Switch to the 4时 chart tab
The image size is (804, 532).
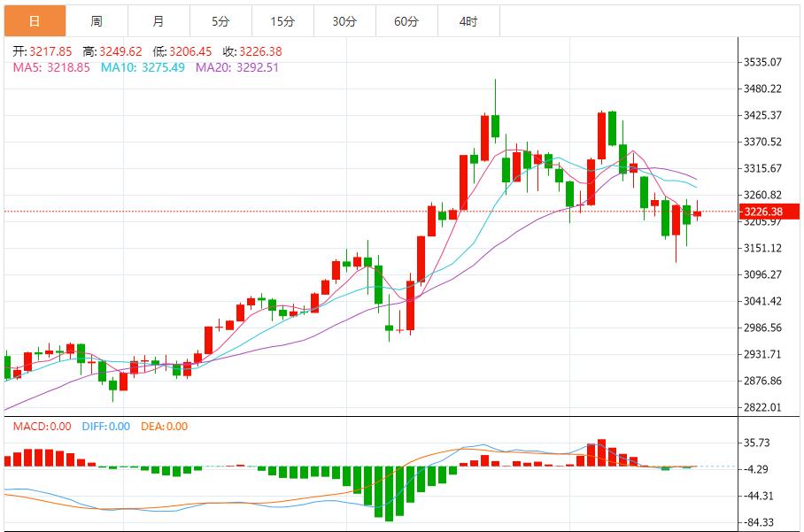tap(468, 20)
